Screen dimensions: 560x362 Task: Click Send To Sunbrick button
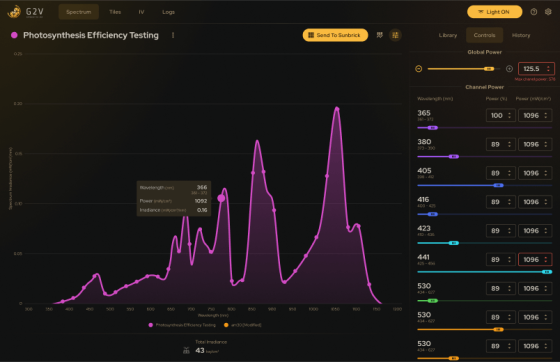pyautogui.click(x=335, y=35)
